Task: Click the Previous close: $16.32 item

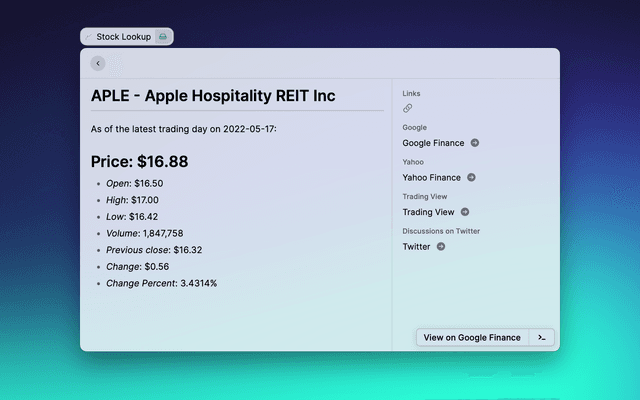Action: (x=154, y=250)
